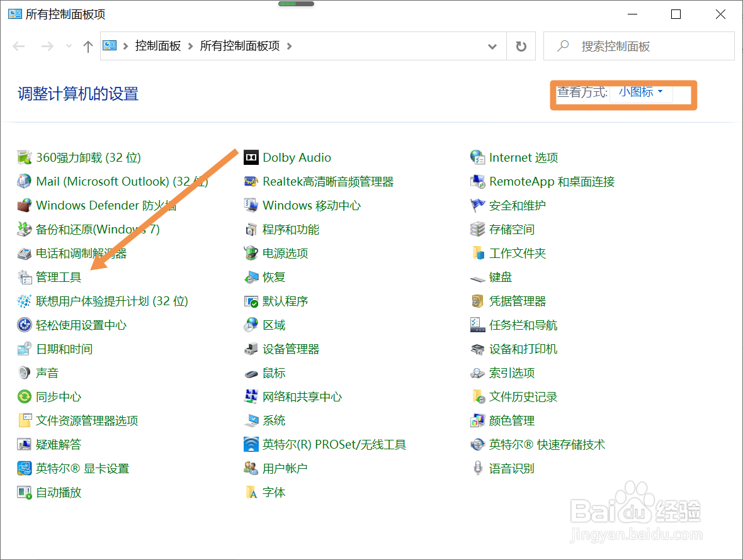Open 联想用户体验提升计划 link
Image resolution: width=743 pixels, height=560 pixels.
(x=112, y=301)
